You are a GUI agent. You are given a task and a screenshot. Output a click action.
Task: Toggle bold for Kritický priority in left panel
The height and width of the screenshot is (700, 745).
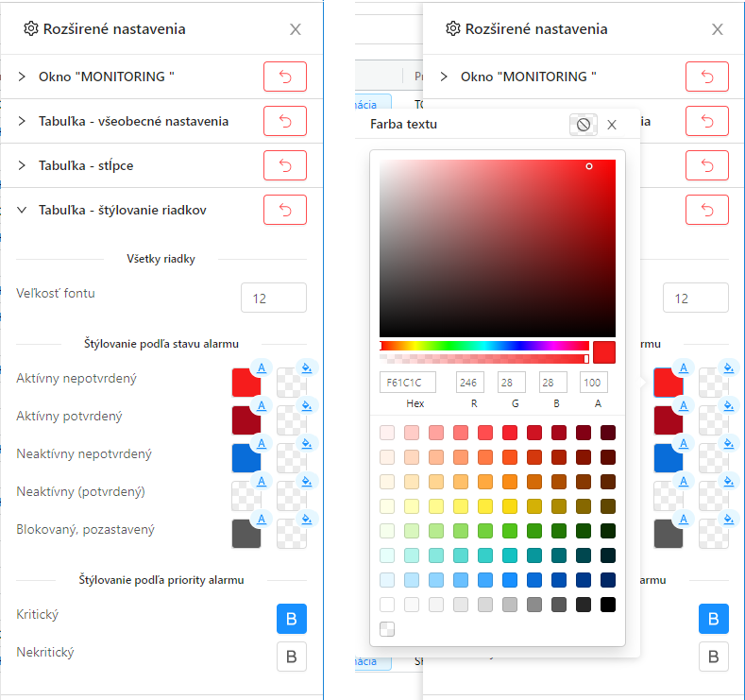[x=291, y=619]
